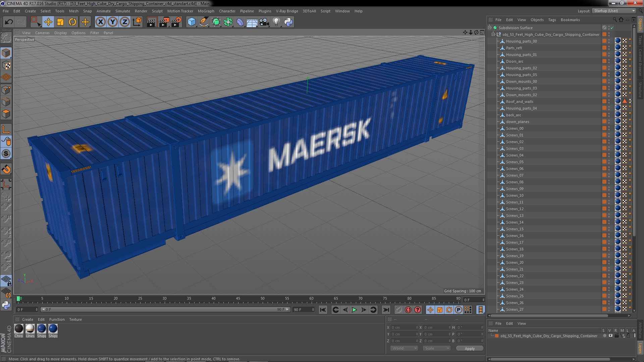644x362 pixels.
Task: Click the coordinate system icon
Action: pos(137,22)
